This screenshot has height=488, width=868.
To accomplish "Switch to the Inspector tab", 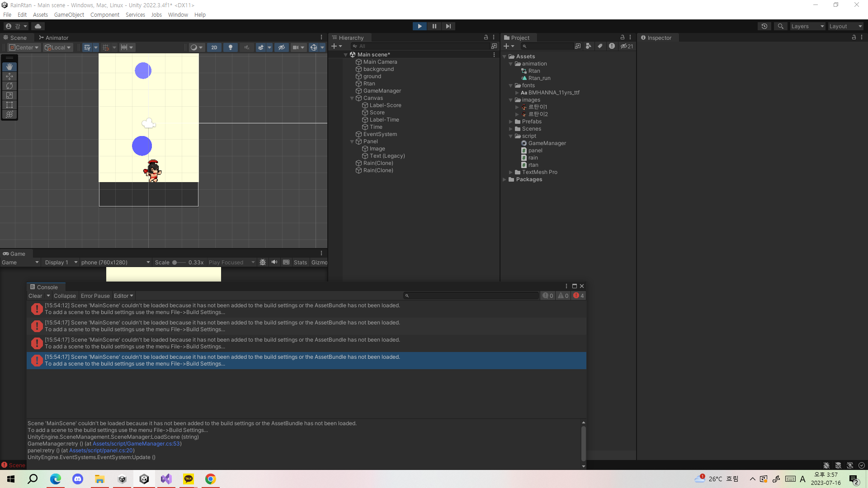I will (656, 38).
